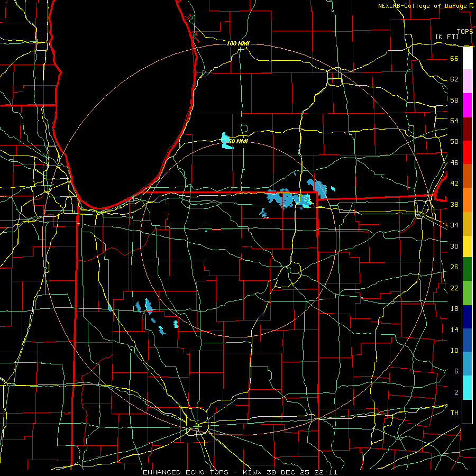Click the white swatch in the tops legend
Image resolution: width=476 pixels, height=476 pixels.
coord(467,58)
